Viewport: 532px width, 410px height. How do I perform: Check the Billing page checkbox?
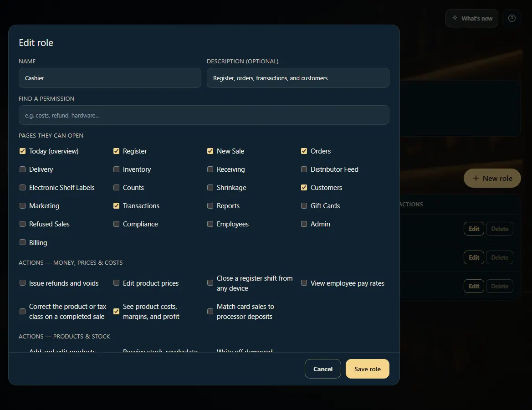pos(22,242)
